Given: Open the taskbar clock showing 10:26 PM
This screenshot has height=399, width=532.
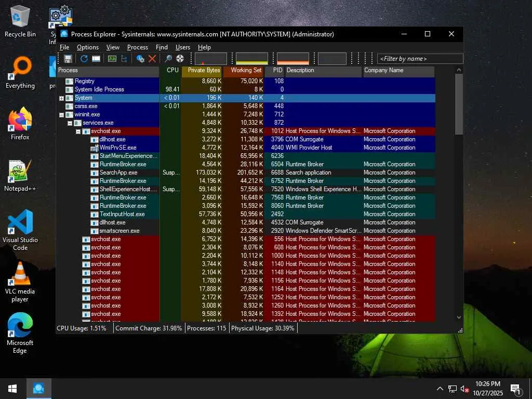Looking at the screenshot, I should (x=487, y=389).
